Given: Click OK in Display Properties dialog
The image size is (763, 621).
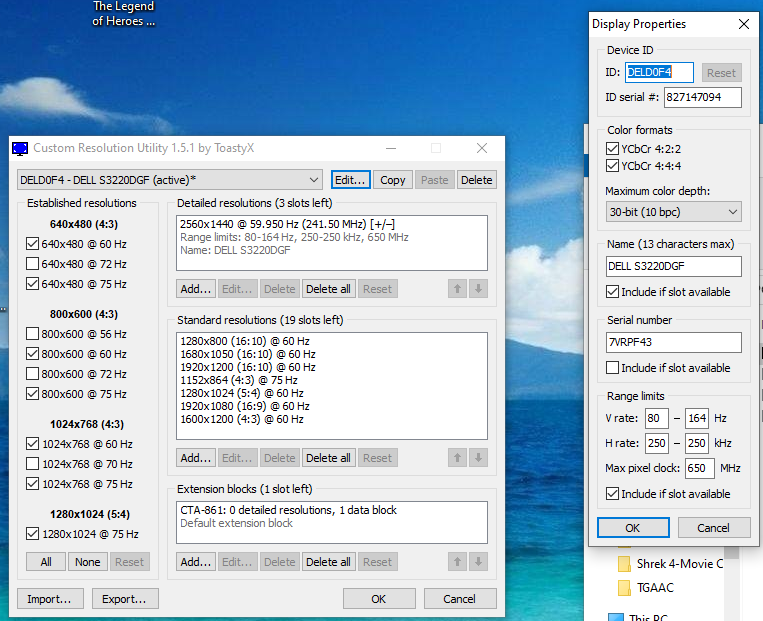Looking at the screenshot, I should 632,528.
